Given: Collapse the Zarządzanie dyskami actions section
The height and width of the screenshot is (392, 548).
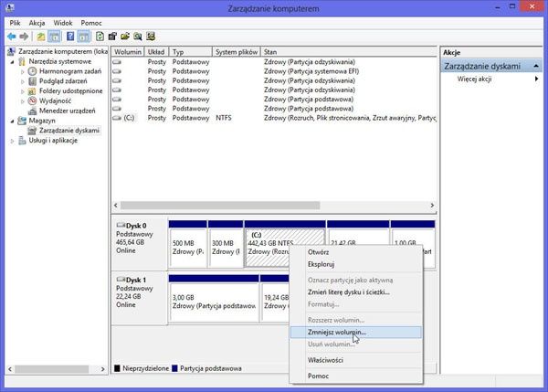Looking at the screenshot, I should tap(536, 66).
